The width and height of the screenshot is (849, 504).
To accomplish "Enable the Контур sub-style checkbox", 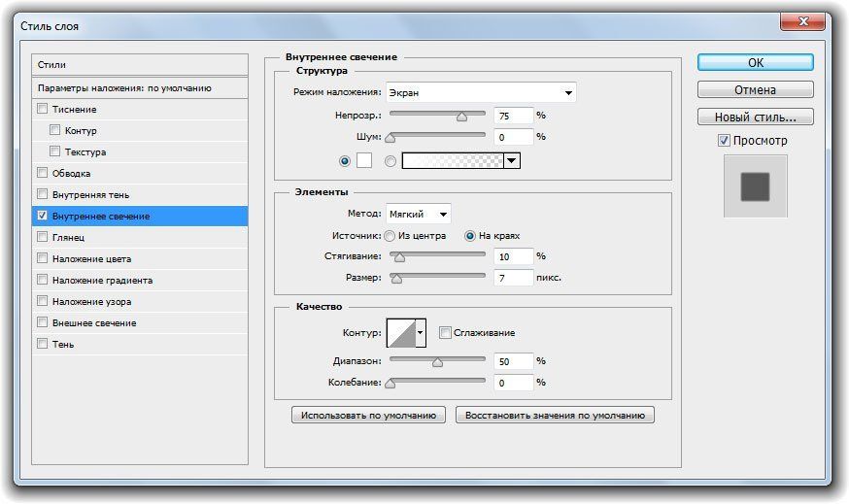I will [x=54, y=130].
